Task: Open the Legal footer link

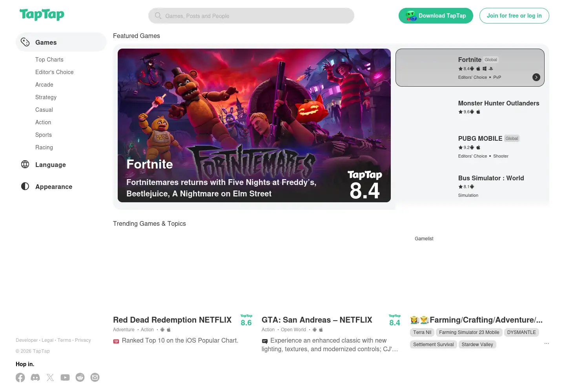Action: click(47, 340)
